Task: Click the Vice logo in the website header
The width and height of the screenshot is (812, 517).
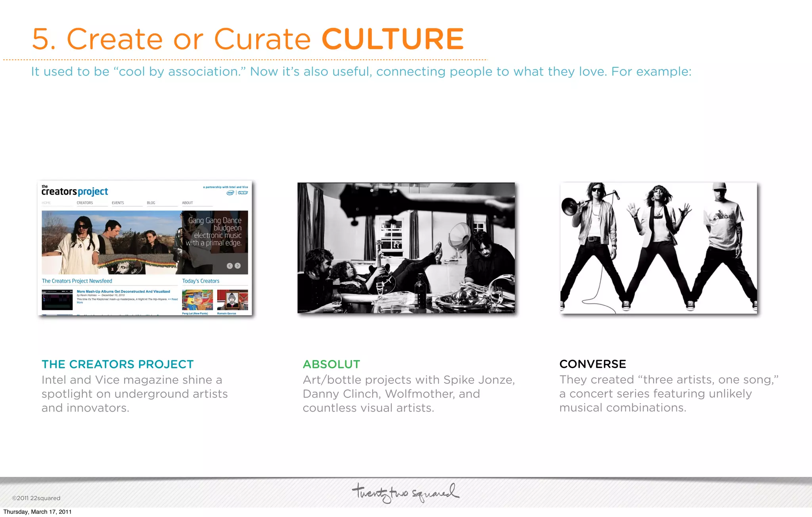Action: (243, 193)
